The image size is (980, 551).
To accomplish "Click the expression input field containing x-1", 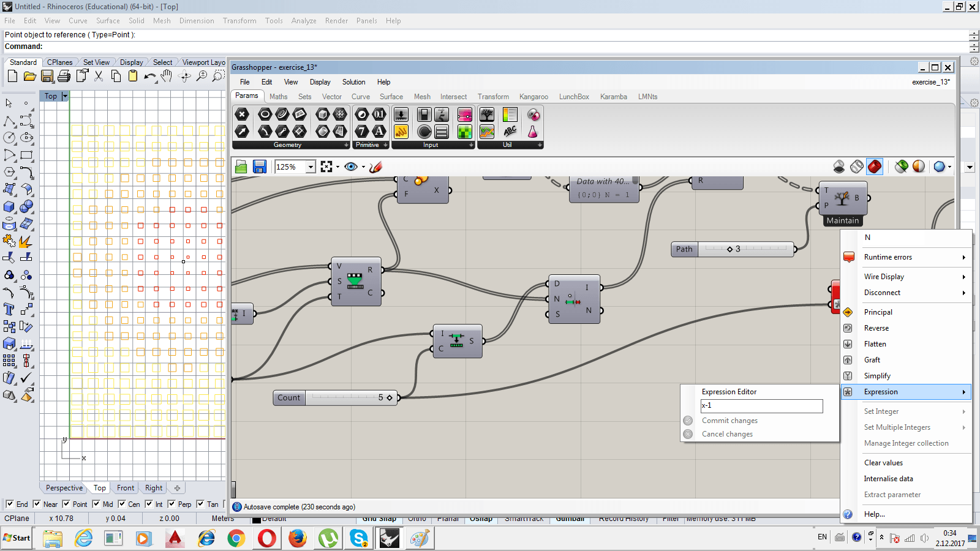I will [x=761, y=405].
